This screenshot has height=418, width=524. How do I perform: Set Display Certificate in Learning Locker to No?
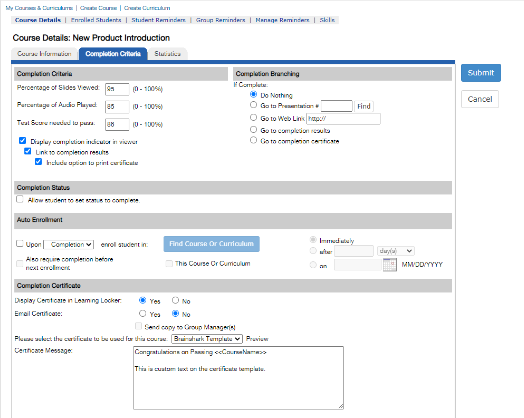pos(175,300)
